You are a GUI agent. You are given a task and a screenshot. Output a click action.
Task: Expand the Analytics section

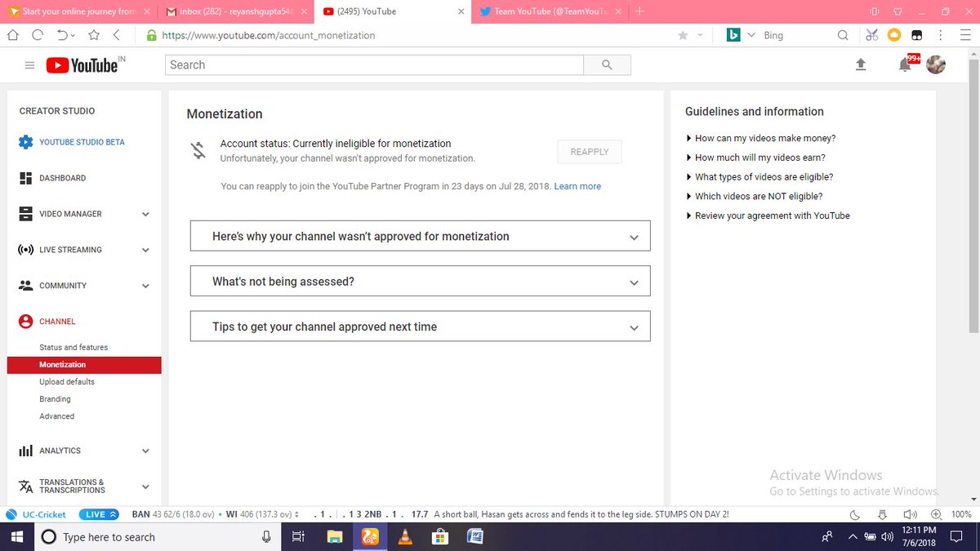145,451
